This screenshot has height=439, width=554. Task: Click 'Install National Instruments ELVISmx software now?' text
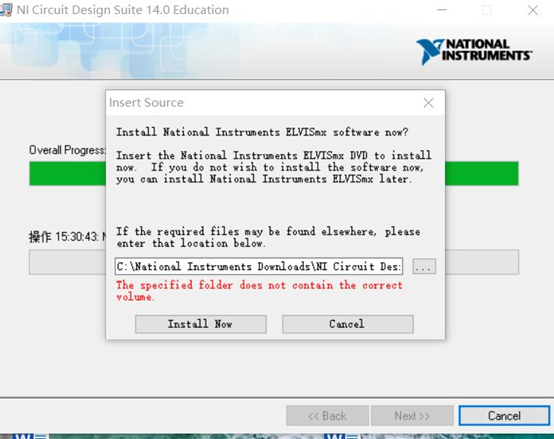pyautogui.click(x=262, y=132)
